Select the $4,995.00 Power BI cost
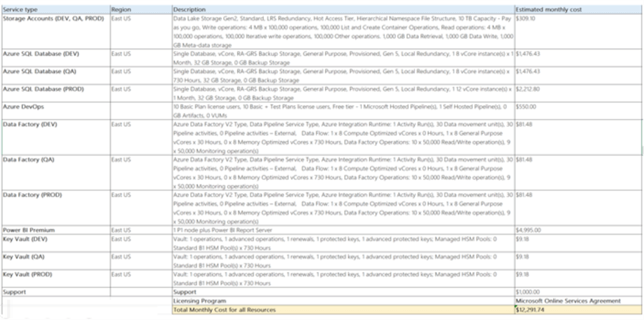The width and height of the screenshot is (644, 320). [x=578, y=230]
